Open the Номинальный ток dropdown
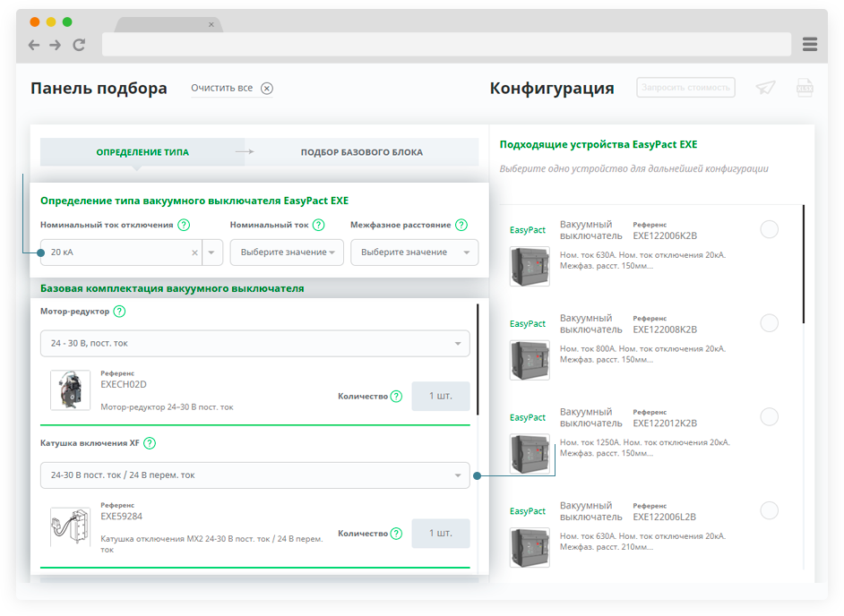 tap(287, 252)
